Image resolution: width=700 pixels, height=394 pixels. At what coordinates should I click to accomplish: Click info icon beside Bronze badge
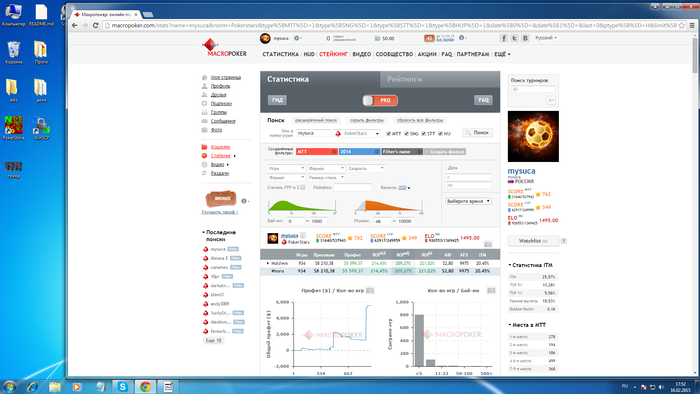pos(244,201)
